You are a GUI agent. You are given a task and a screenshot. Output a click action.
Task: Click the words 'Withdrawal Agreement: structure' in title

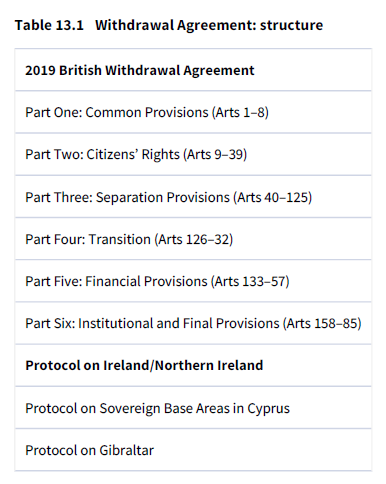tap(209, 25)
